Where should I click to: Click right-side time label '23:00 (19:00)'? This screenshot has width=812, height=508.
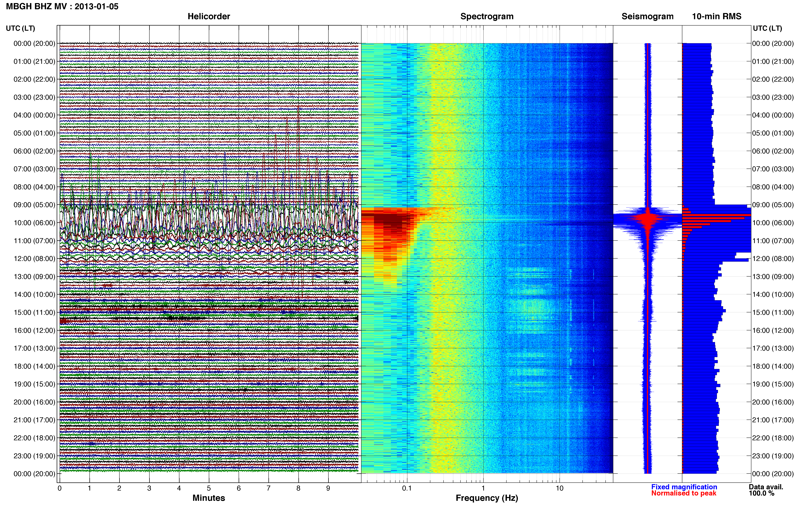click(773, 456)
